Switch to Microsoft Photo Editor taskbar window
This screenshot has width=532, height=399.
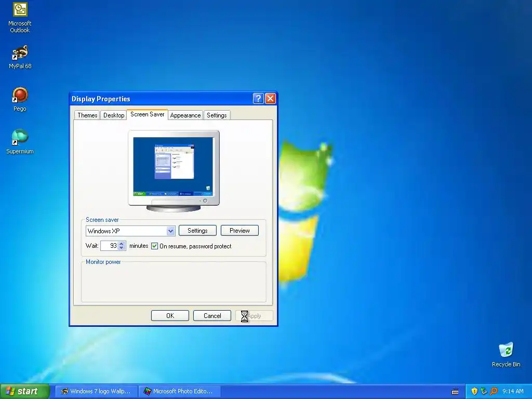179,391
